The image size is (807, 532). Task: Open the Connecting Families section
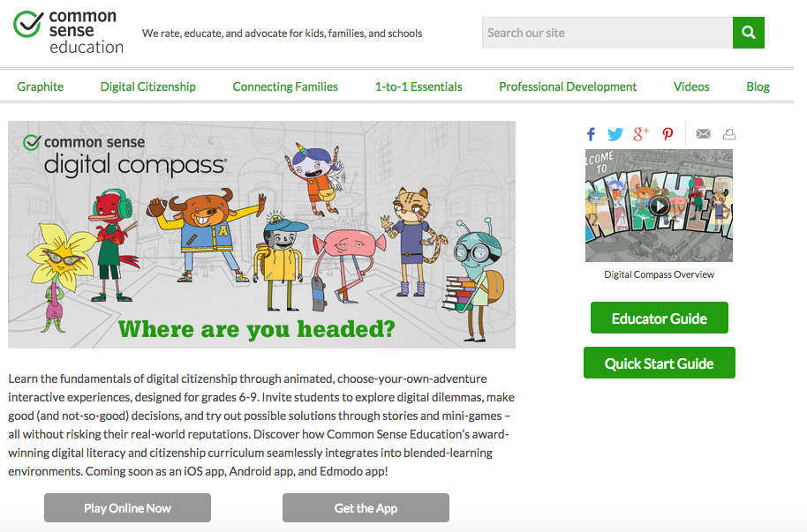pyautogui.click(x=284, y=86)
